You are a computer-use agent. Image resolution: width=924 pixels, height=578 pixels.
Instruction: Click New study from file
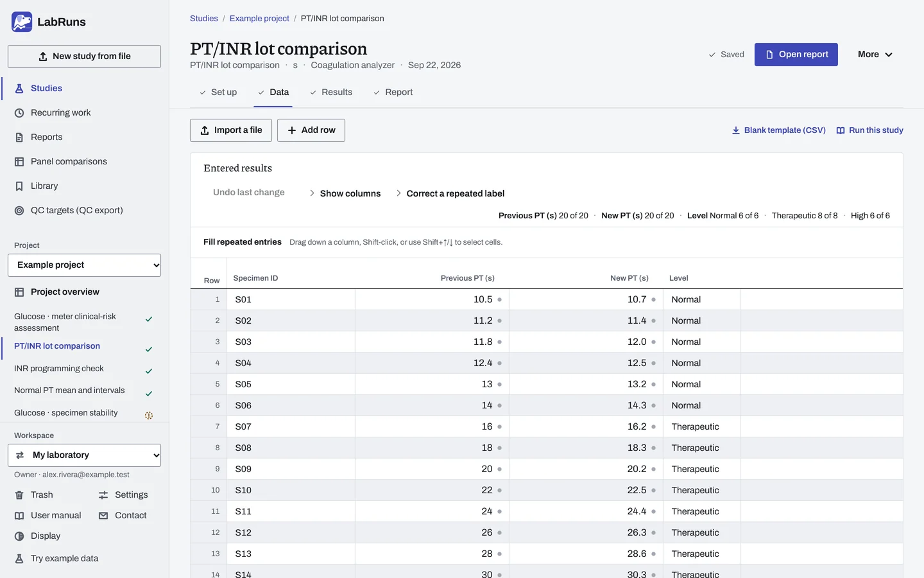tap(84, 57)
